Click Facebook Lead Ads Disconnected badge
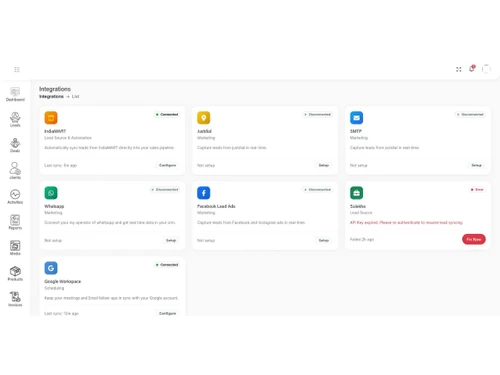Image resolution: width=500 pixels, height=375 pixels. [x=317, y=190]
